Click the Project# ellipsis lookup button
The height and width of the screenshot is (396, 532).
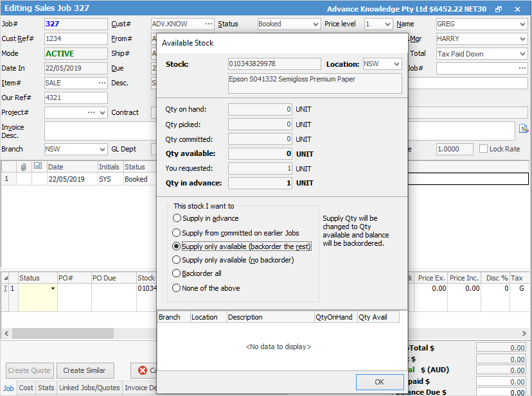point(91,112)
